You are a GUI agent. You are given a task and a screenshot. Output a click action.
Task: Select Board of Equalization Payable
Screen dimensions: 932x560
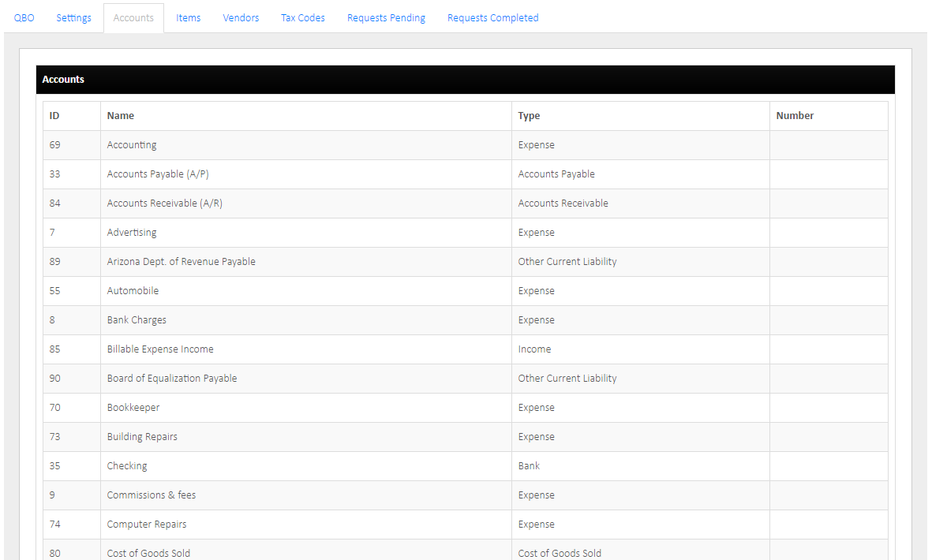point(172,378)
